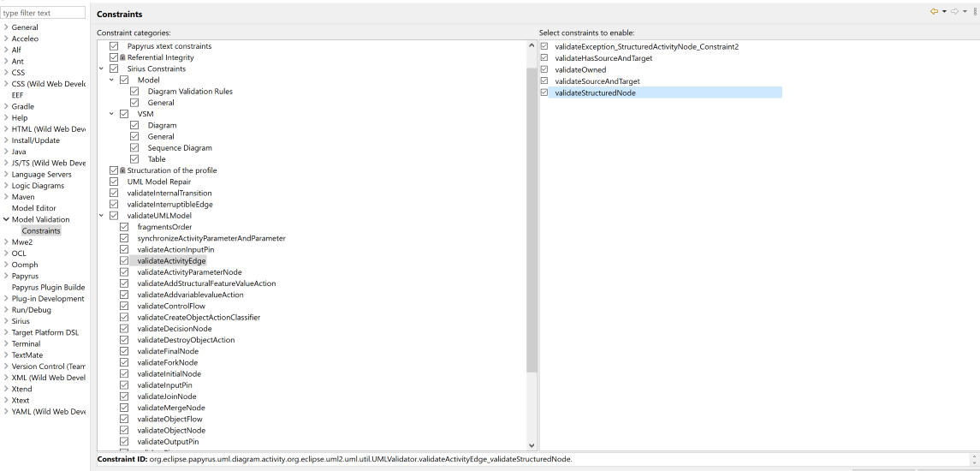Collapse the VSM category node
This screenshot has height=471, width=980.
(112, 114)
